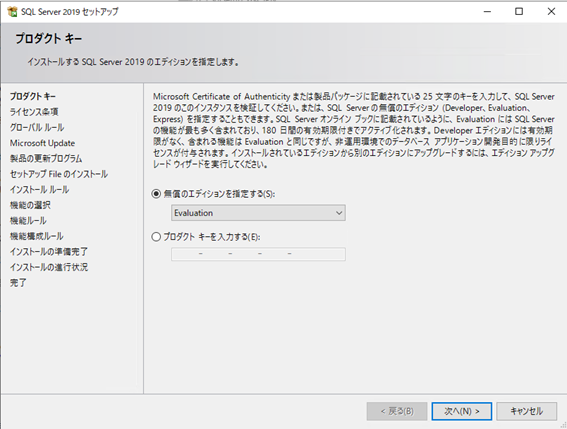Select the enter product key radio button
Image resolution: width=567 pixels, height=429 pixels.
click(x=156, y=237)
